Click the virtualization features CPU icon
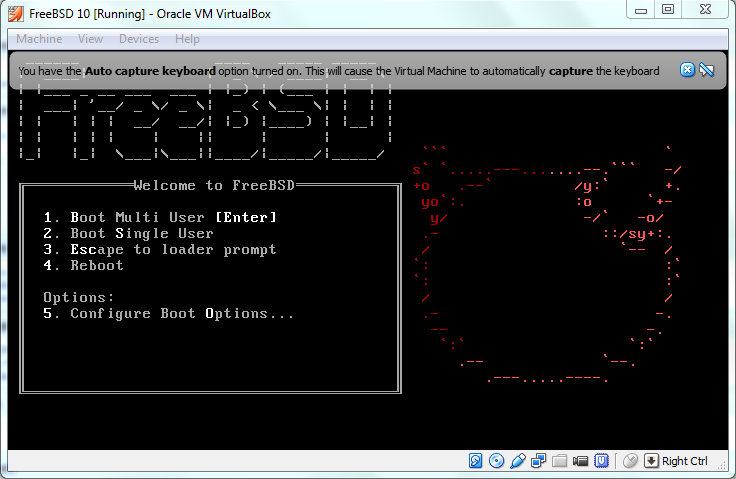This screenshot has width=736, height=479. (601, 461)
